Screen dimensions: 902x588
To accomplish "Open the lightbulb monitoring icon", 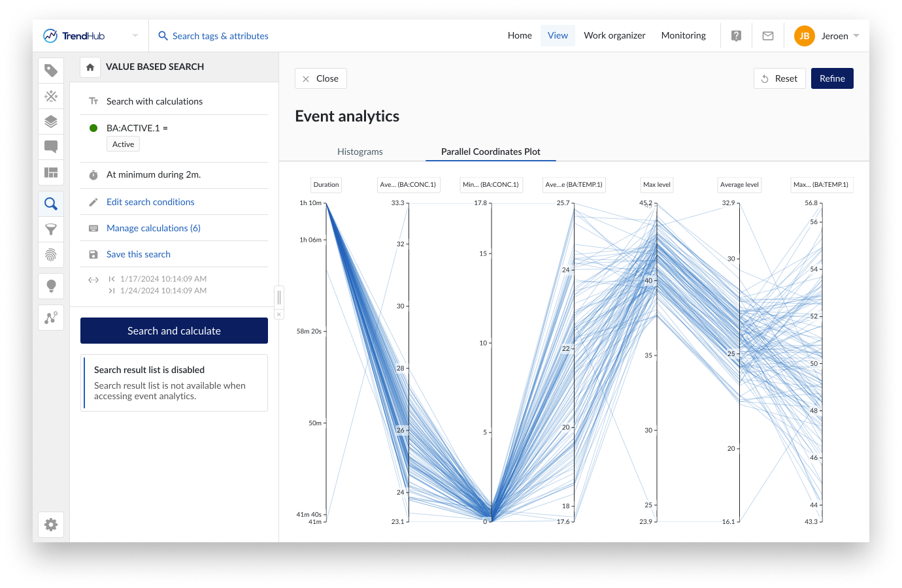I will click(x=51, y=286).
